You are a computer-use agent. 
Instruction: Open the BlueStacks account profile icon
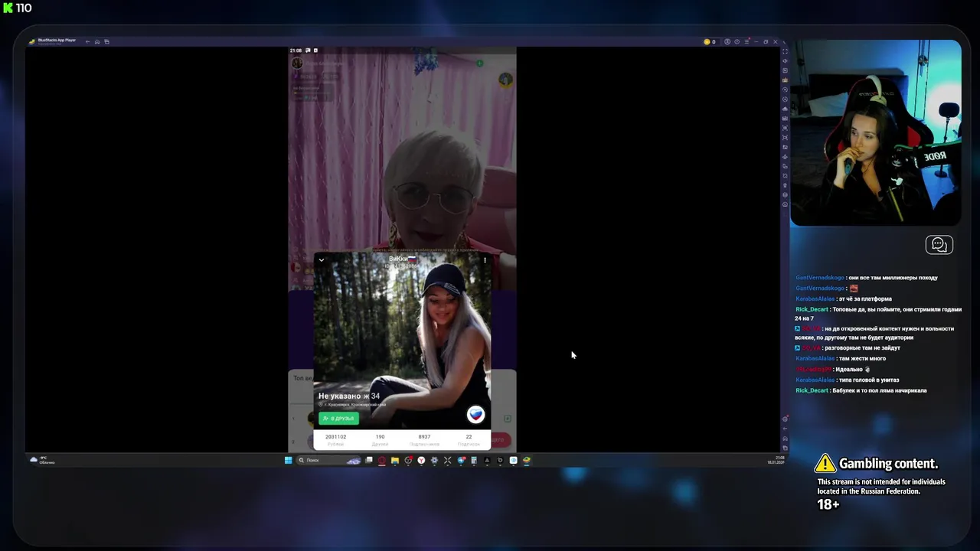[x=727, y=41]
